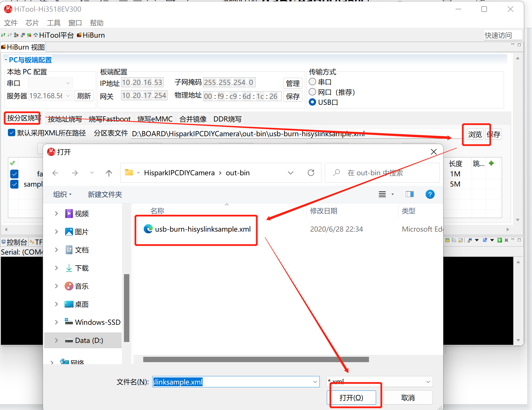Image resolution: width=532 pixels, height=410 pixels.
Task: Open address bar path history dropdown
Action: (291, 173)
